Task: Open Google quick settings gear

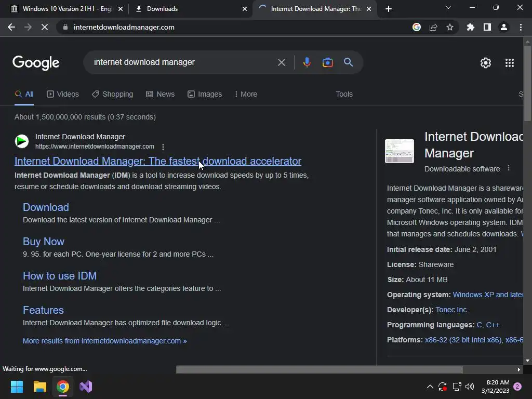Action: (486, 63)
